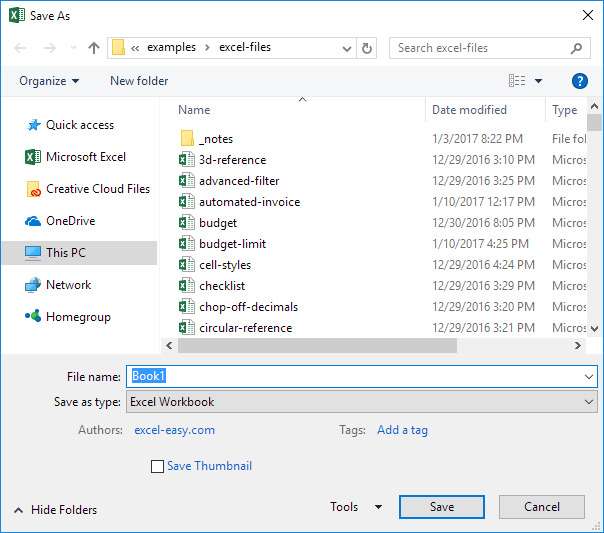Click the Microsoft Excel sidebar icon
Screen dimensions: 604x533
pyautogui.click(x=32, y=157)
